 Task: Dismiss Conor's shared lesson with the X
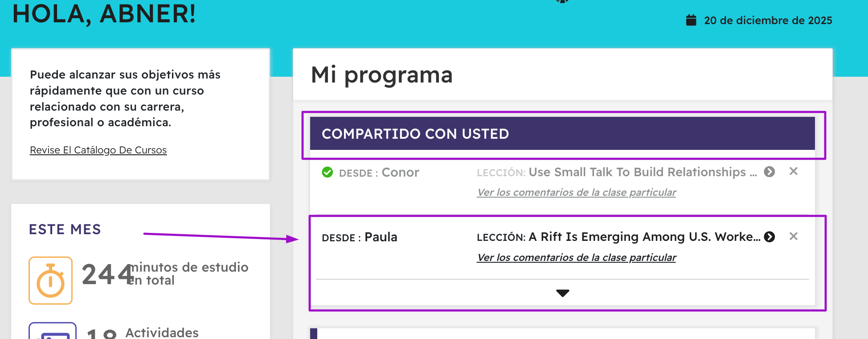[794, 171]
